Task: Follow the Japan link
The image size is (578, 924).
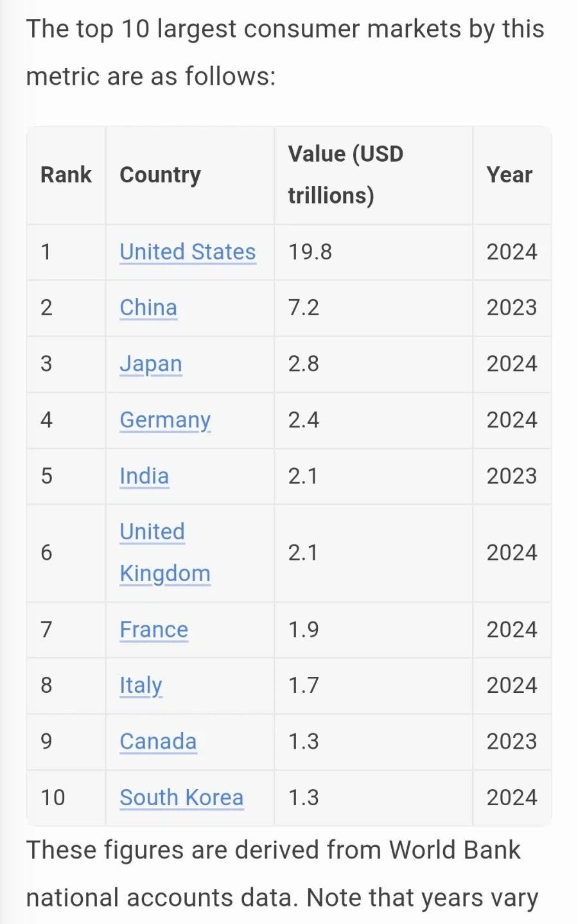Action: pos(151,364)
